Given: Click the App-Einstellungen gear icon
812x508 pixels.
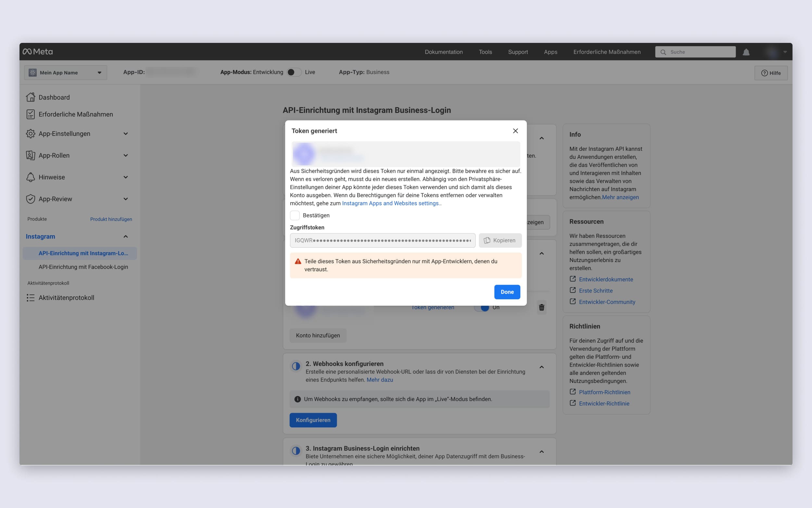Looking at the screenshot, I should (x=31, y=134).
